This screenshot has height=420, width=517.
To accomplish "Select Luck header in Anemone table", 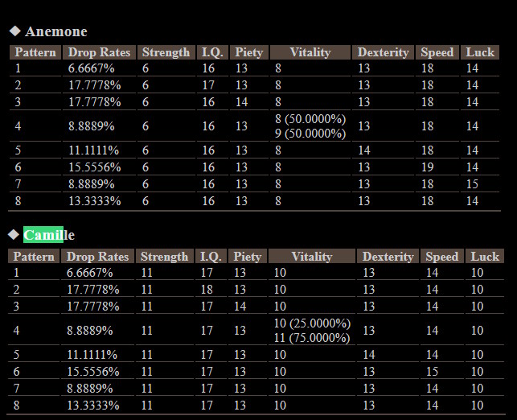I will click(x=480, y=52).
